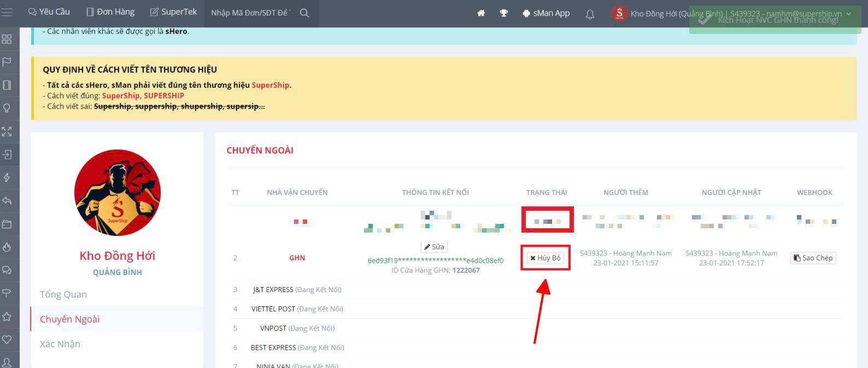Open the SuperTek menu
The image size is (868, 368).
[x=173, y=12]
